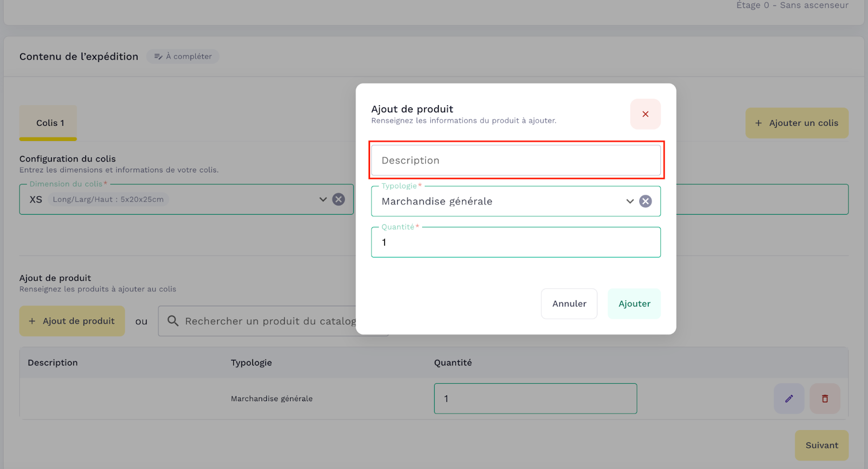
Task: Click Ajouter un colis button
Action: click(x=796, y=123)
